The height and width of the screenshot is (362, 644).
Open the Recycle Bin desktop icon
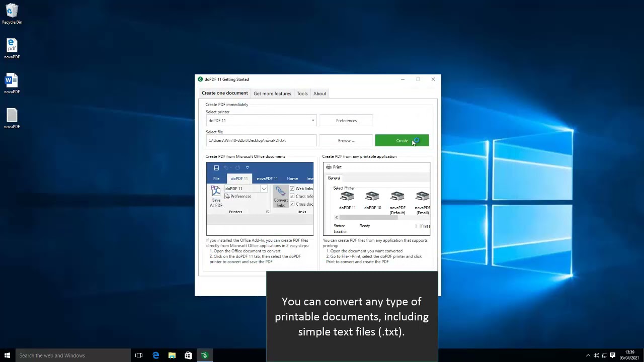12,14
